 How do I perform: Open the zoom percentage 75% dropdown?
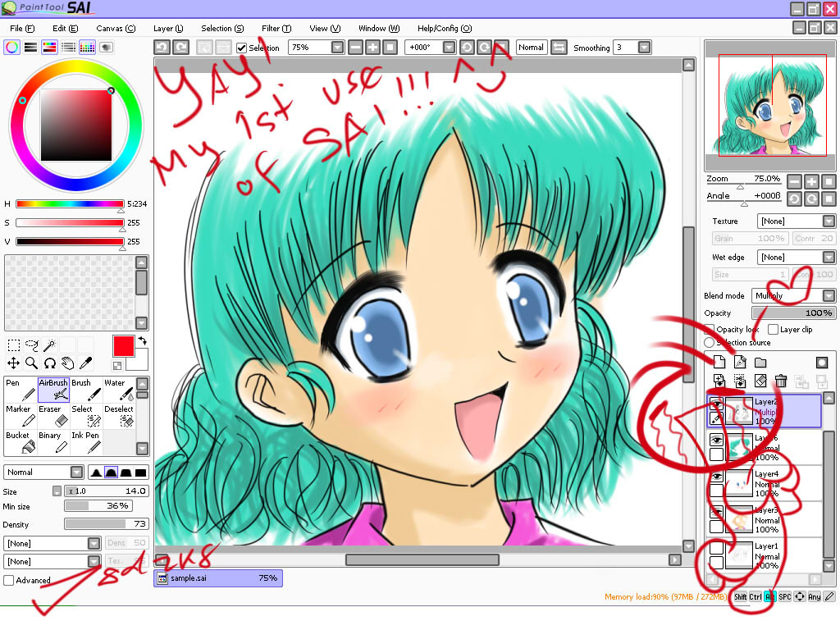click(337, 48)
